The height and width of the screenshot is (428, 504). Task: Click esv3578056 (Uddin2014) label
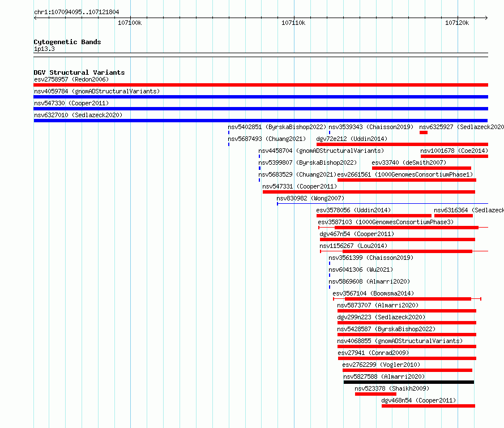tap(353, 210)
